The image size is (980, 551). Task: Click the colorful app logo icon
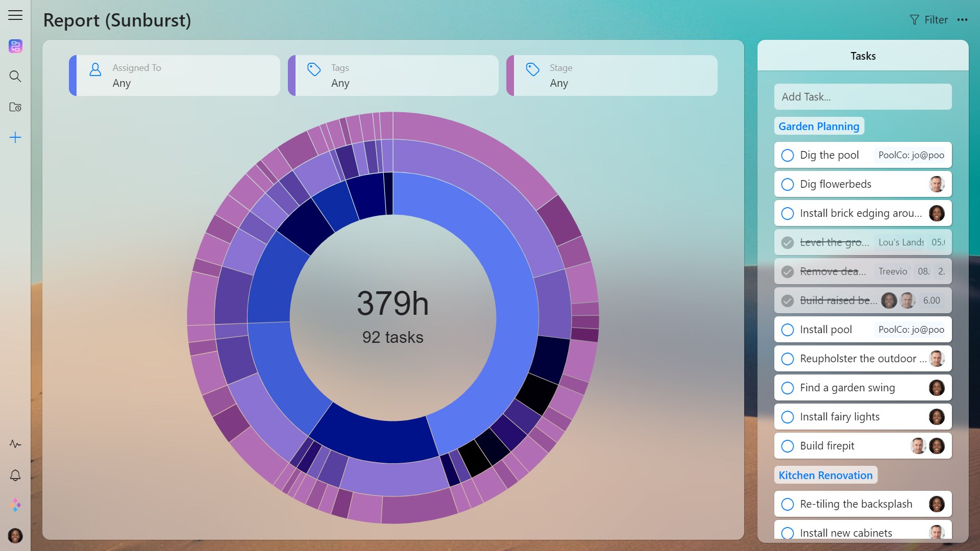click(15, 505)
